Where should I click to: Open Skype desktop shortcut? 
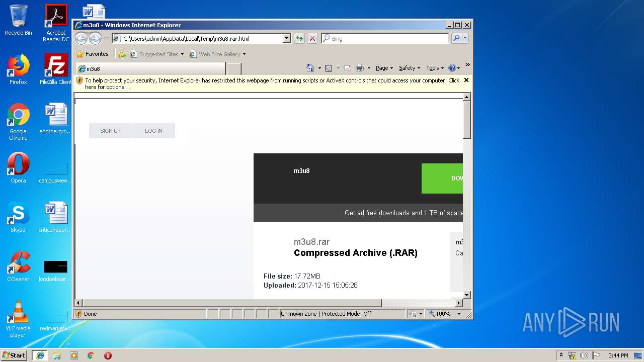click(x=18, y=217)
